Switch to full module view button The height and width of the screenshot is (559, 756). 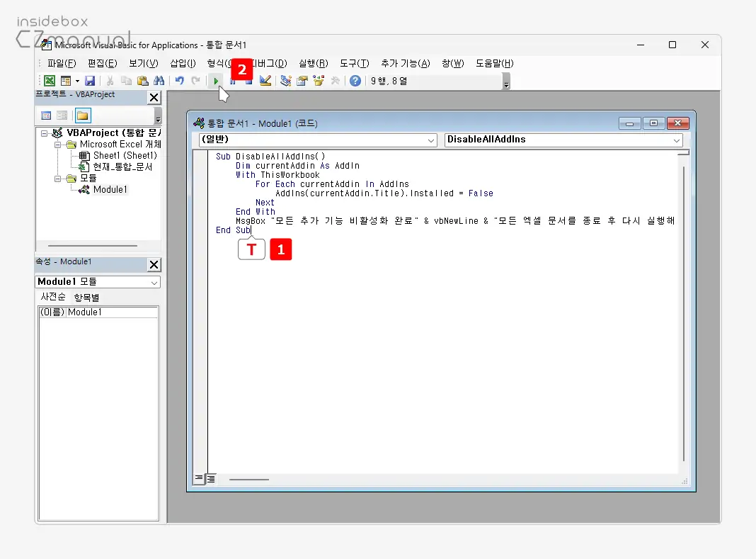point(211,480)
